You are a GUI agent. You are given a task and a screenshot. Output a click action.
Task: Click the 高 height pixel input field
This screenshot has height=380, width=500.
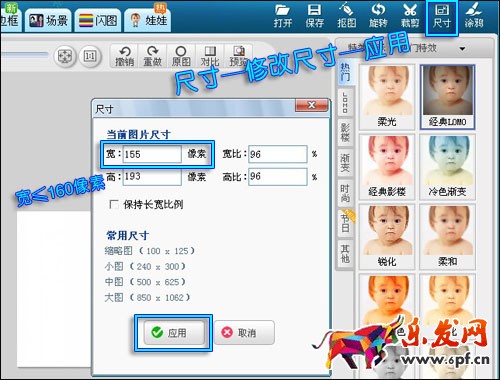pos(152,176)
